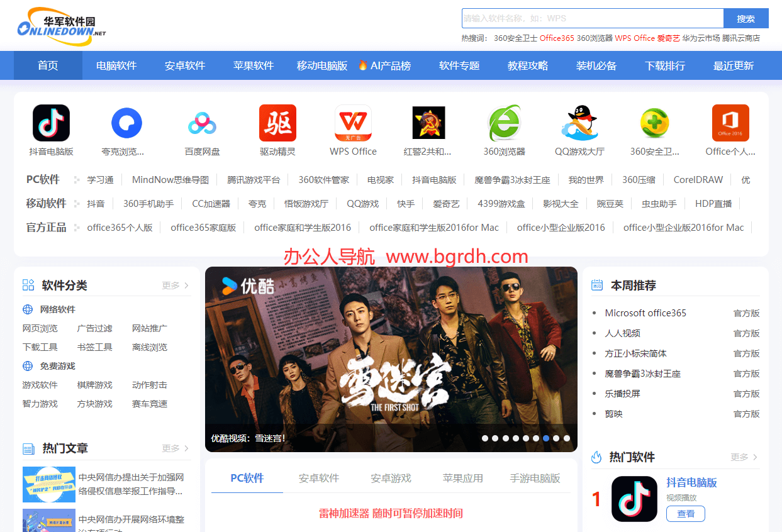Open the 剪映 recommendation link
The image size is (782, 532).
coord(613,414)
